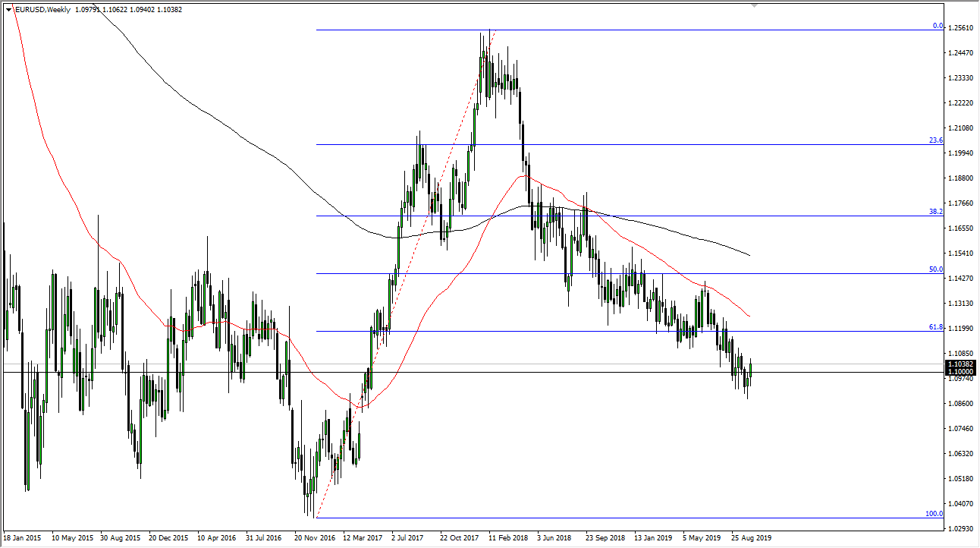Click the 0.0 Fibonacci level label
This screenshot has height=548, width=980.
click(937, 26)
